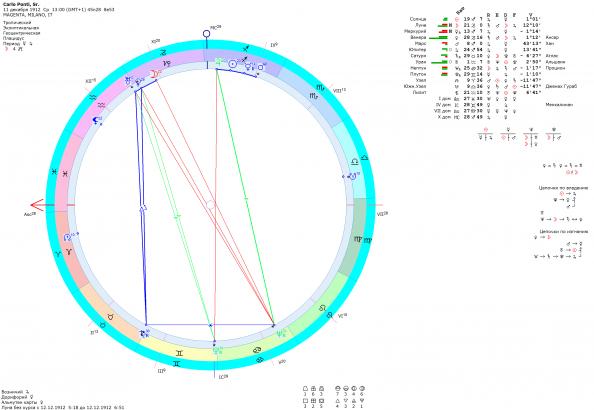Image resolution: width=594 pixels, height=410 pixels.
Task: Click the Процион star name label
Action: 555,68
